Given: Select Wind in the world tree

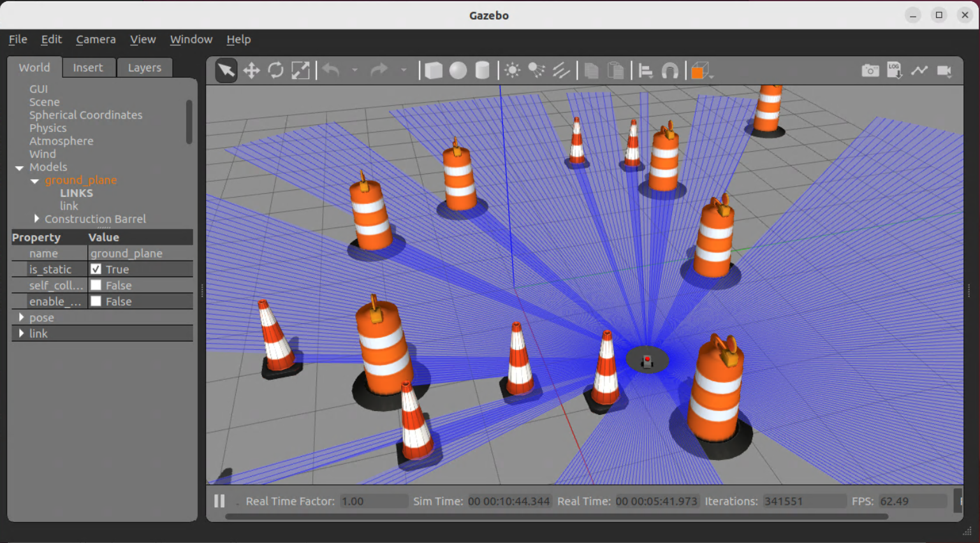Looking at the screenshot, I should (43, 154).
